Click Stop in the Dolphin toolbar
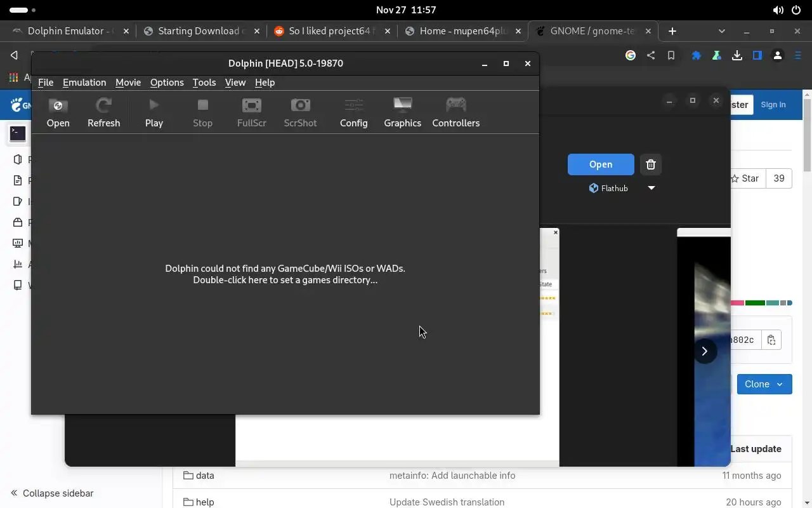The height and width of the screenshot is (508, 812). [x=202, y=113]
